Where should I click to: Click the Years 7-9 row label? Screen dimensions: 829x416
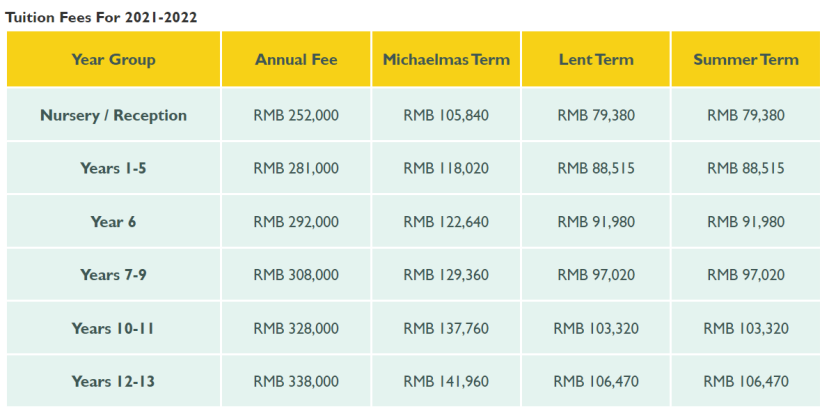click(x=114, y=275)
